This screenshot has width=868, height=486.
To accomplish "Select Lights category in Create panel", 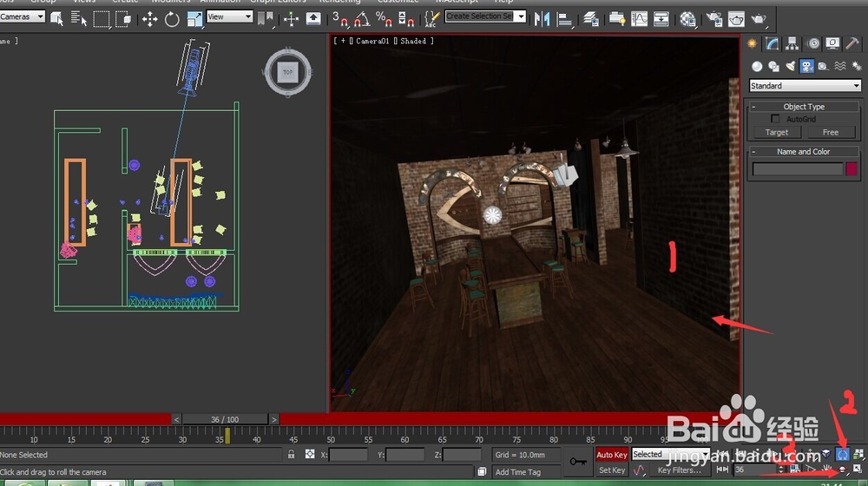I will pos(790,67).
